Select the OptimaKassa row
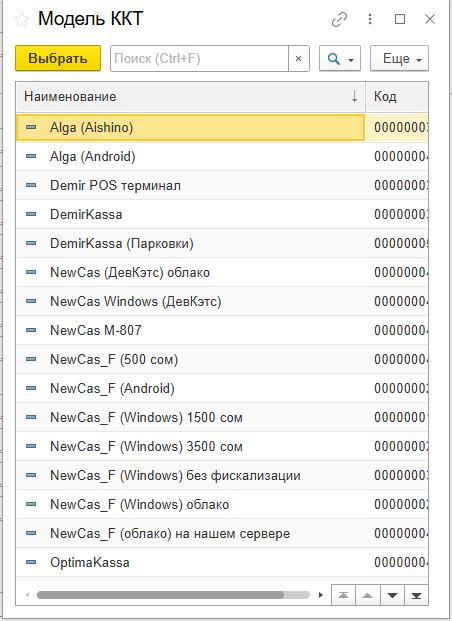This screenshot has height=621, width=452. click(x=222, y=562)
